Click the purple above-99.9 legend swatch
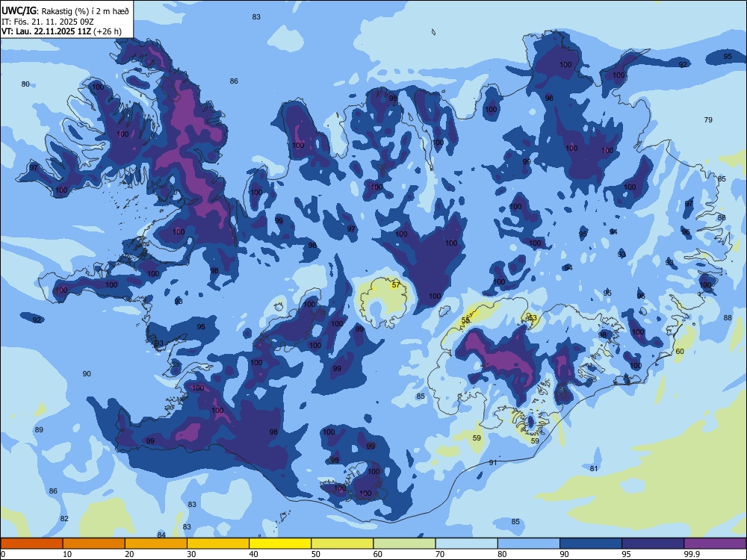The image size is (747, 560). [715, 544]
